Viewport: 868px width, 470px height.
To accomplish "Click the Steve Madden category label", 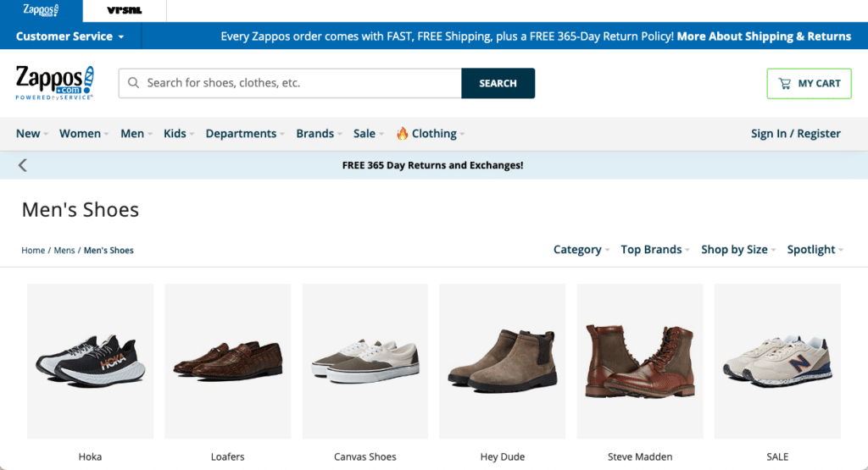I will pyautogui.click(x=640, y=456).
